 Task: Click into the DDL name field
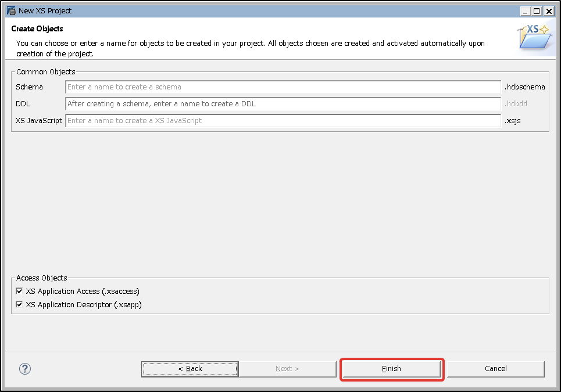coord(283,103)
